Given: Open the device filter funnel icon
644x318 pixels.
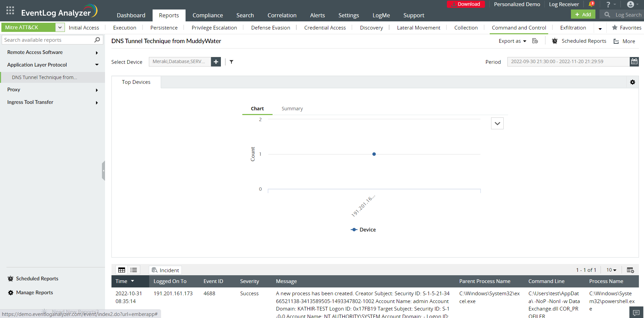Looking at the screenshot, I should (231, 62).
